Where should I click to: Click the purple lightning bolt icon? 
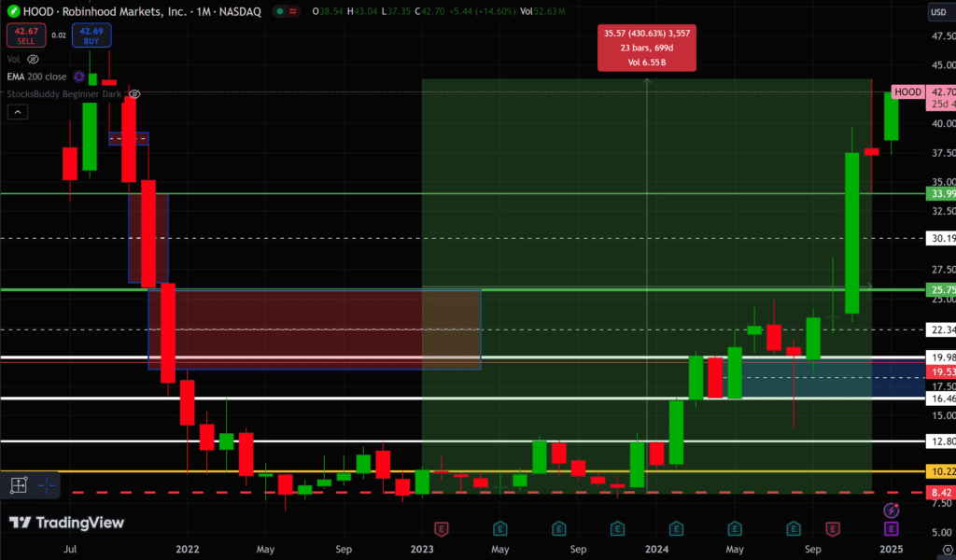coord(892,510)
